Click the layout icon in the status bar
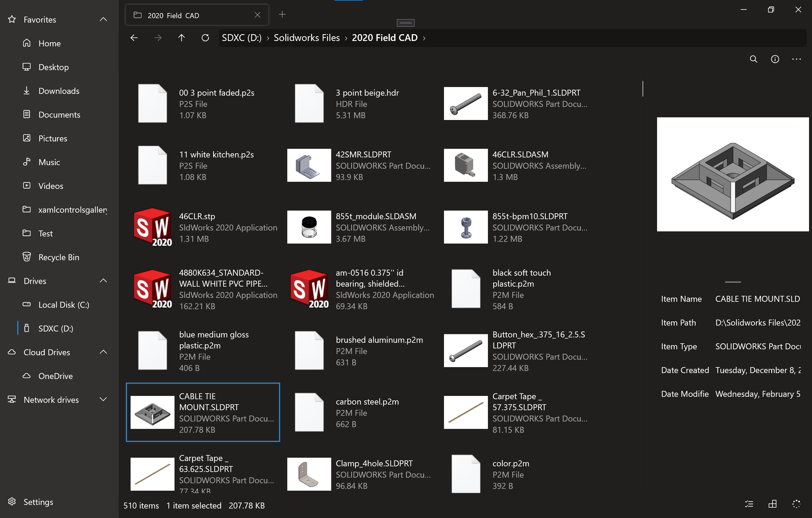Screen dimensions: 812x518 (773, 504)
